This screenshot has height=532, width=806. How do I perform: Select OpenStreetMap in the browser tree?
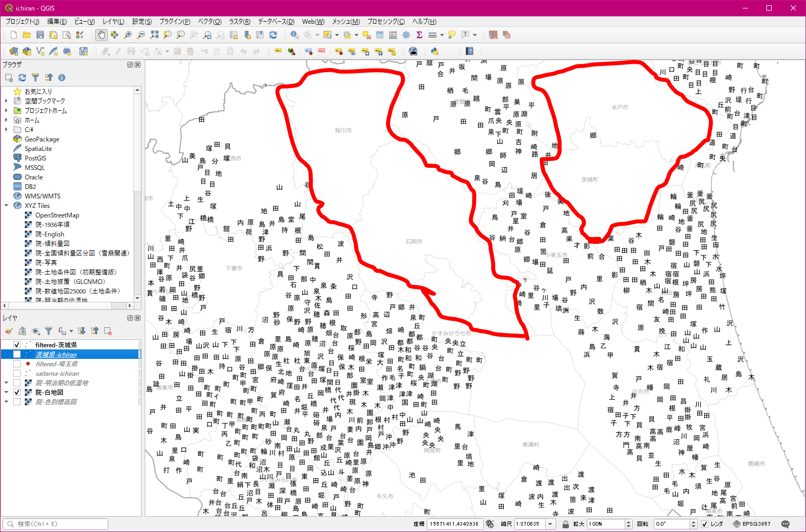[x=57, y=215]
